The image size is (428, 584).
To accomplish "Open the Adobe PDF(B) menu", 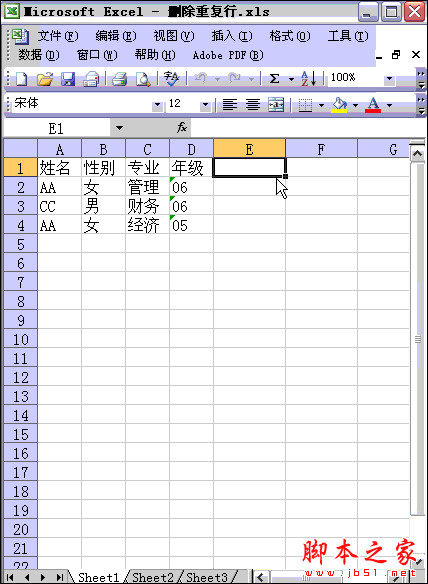I will (228, 55).
